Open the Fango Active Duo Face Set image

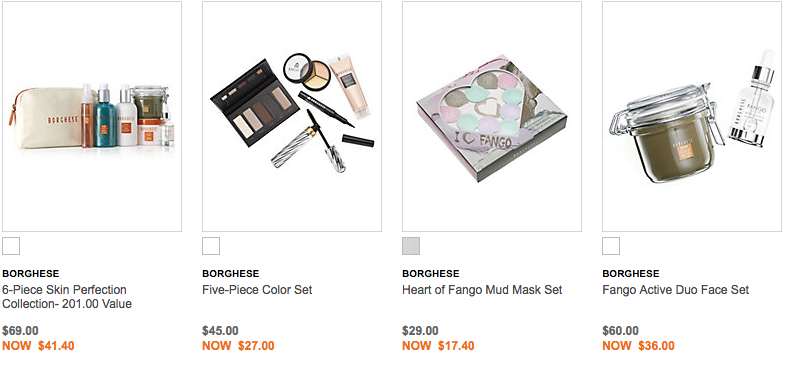click(x=692, y=116)
